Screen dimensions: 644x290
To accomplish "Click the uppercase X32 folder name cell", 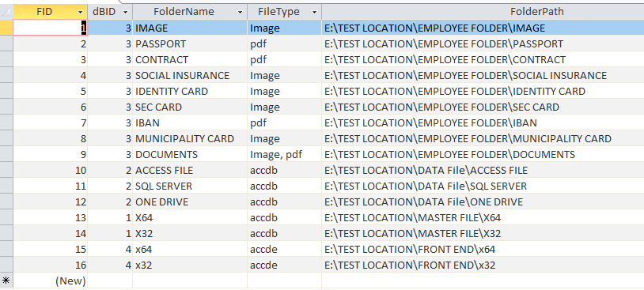I will click(190, 233).
